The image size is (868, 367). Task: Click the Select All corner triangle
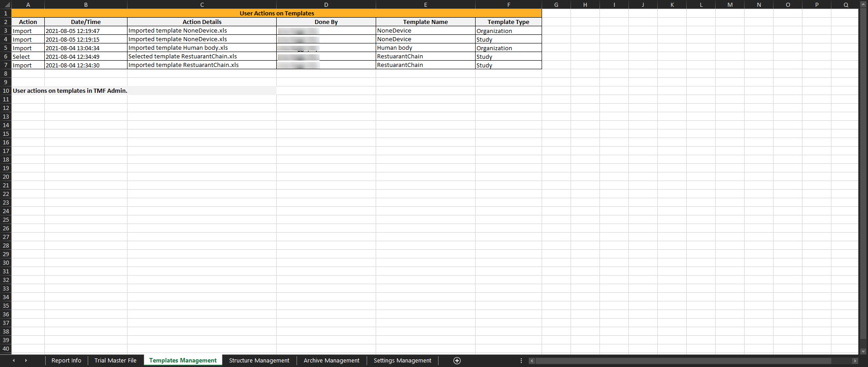[6, 5]
